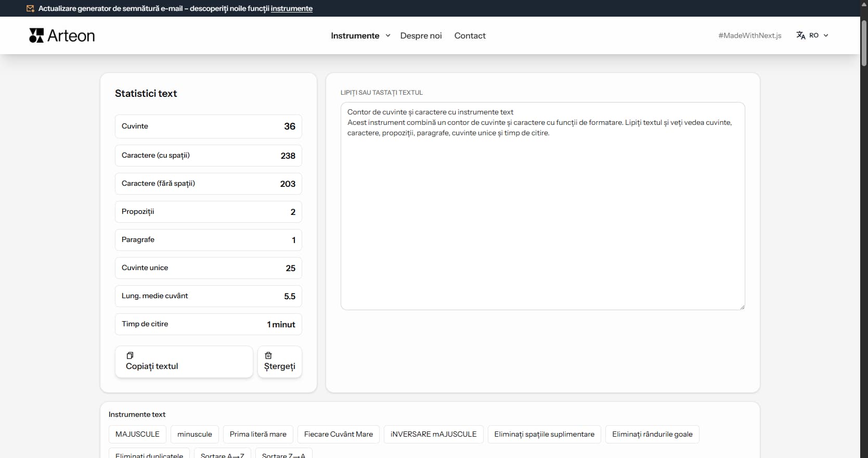Expand the Instrumente dropdown chevron
Screen dimensions: 868x458
click(387, 35)
